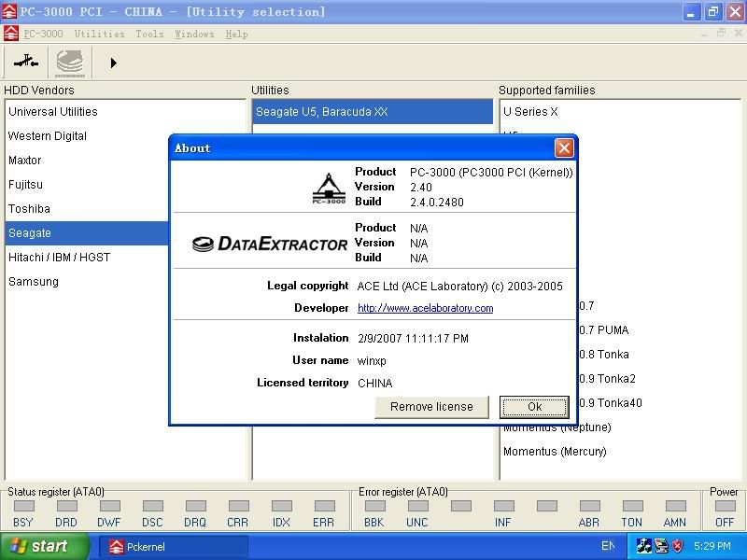Click the EN language indicator in taskbar
This screenshot has width=747, height=560.
(x=608, y=546)
